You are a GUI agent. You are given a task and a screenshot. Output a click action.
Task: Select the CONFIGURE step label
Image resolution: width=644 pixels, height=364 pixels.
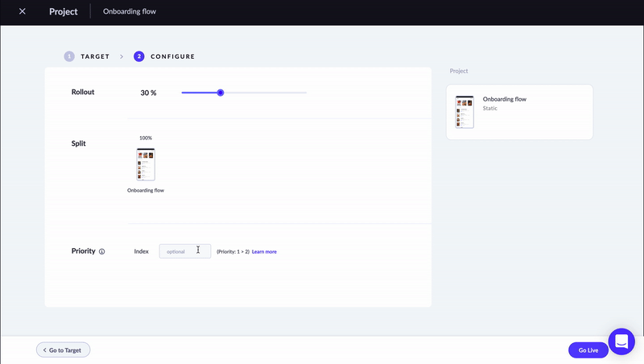tap(172, 56)
